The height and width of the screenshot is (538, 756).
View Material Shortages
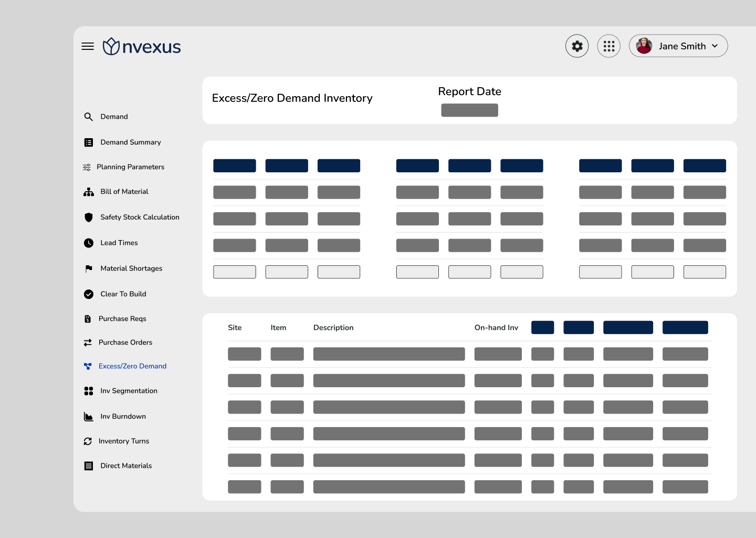[132, 268]
